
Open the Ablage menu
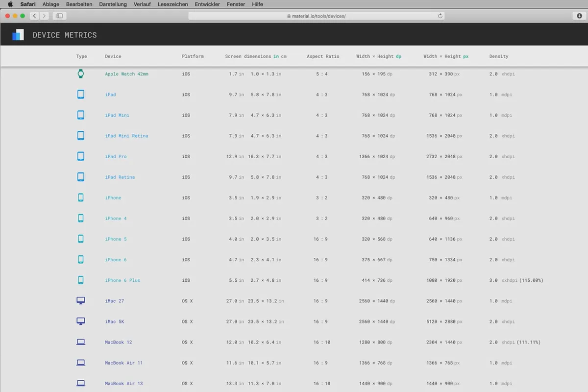tap(51, 4)
